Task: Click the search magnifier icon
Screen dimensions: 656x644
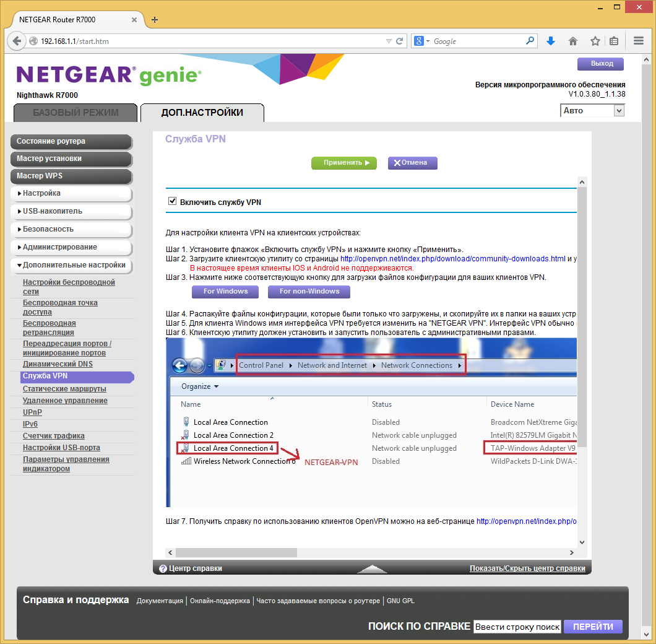Action: 530,41
